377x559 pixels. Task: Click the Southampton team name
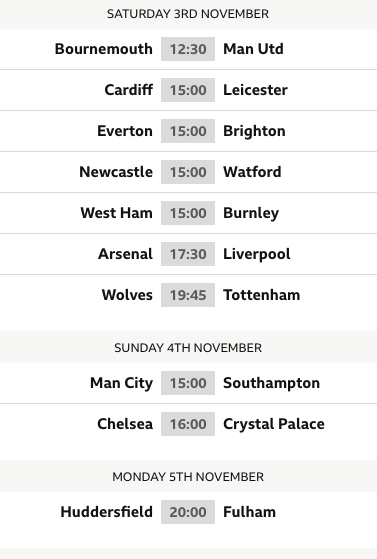(271, 383)
